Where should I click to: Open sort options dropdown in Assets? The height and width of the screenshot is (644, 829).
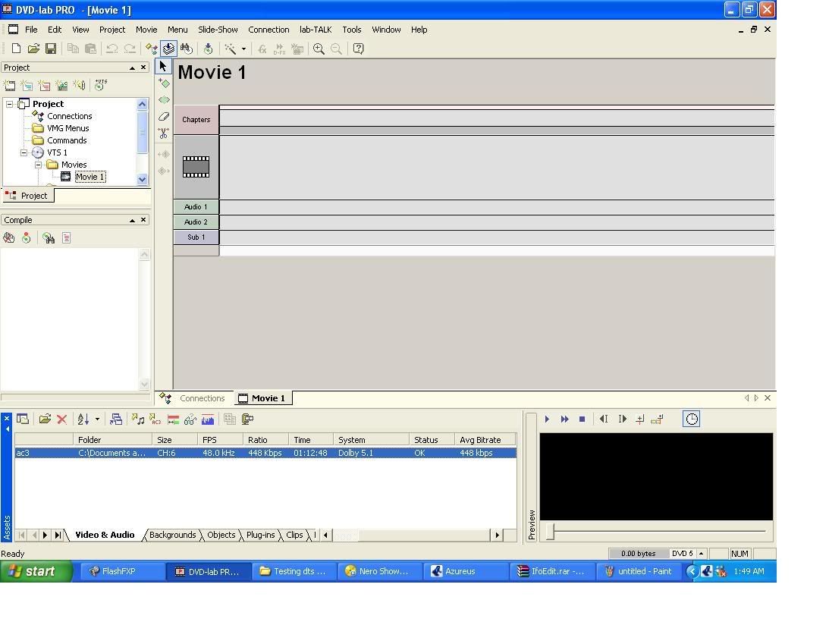click(97, 419)
